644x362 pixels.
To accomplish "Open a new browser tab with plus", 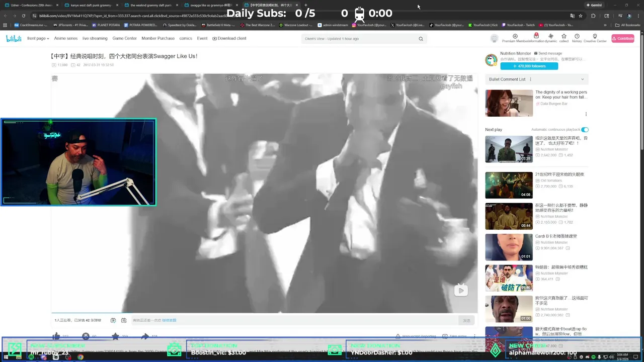I will coord(305,5).
